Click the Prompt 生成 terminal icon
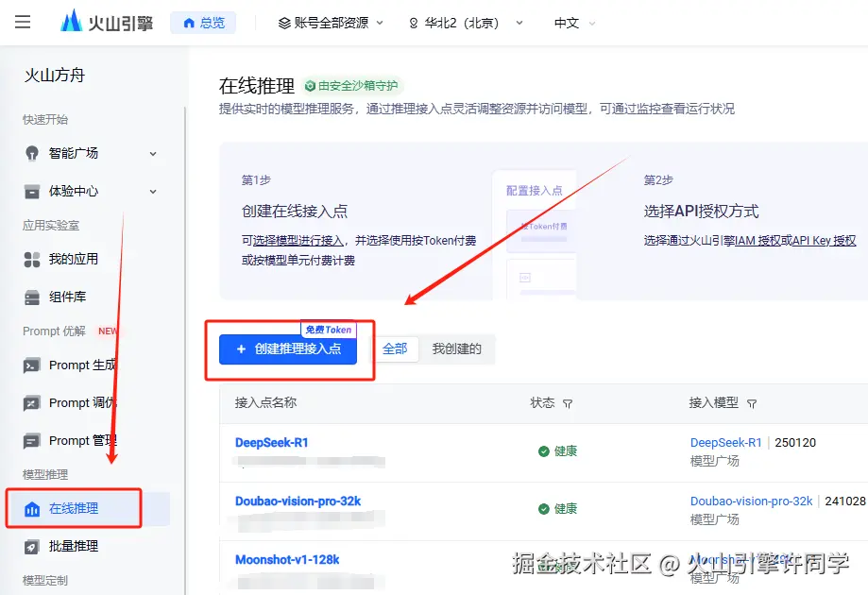 tap(31, 365)
